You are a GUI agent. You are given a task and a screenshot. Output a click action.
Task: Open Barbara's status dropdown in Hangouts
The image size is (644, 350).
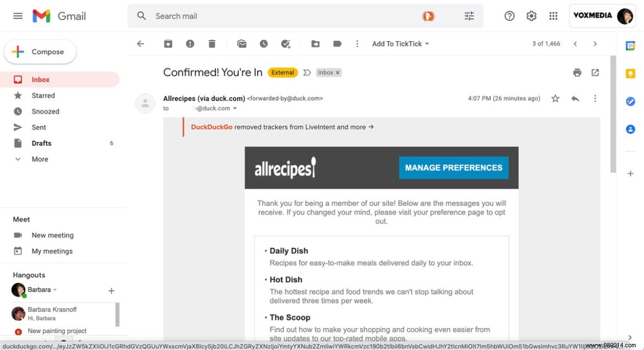[x=55, y=289]
